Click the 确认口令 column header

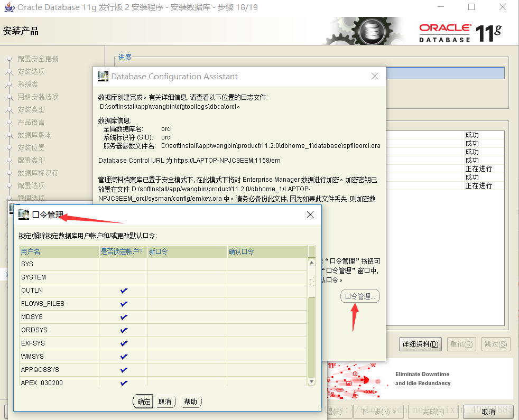(267, 251)
